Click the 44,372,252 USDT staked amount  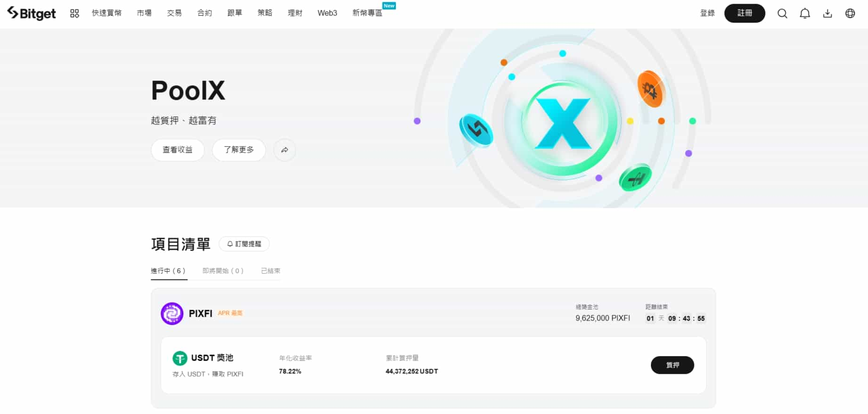[x=411, y=372]
